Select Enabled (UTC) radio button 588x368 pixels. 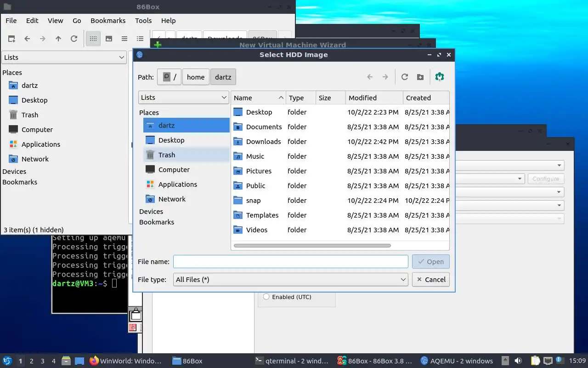266,297
